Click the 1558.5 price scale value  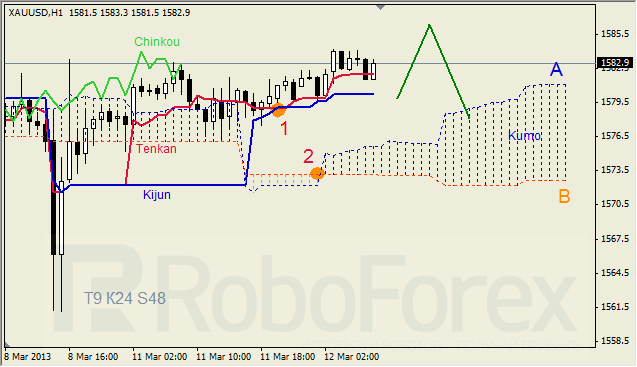[615, 341]
